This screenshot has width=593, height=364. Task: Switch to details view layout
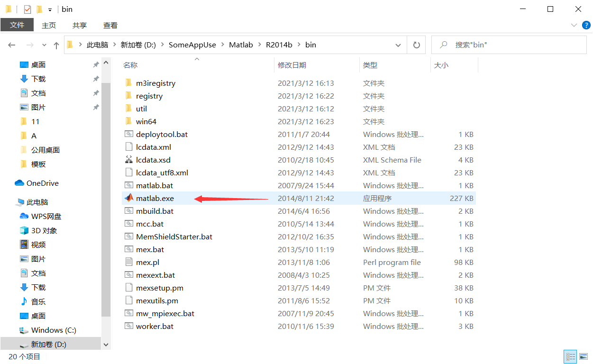click(x=570, y=356)
